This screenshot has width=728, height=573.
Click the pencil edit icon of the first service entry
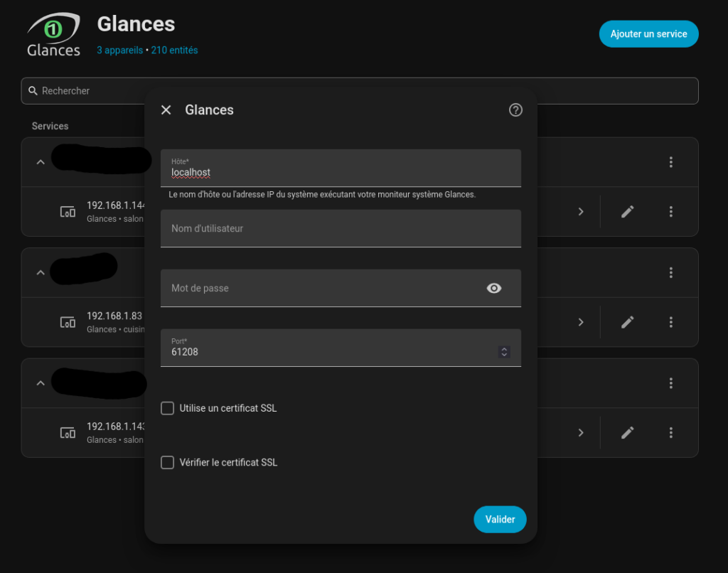(627, 212)
